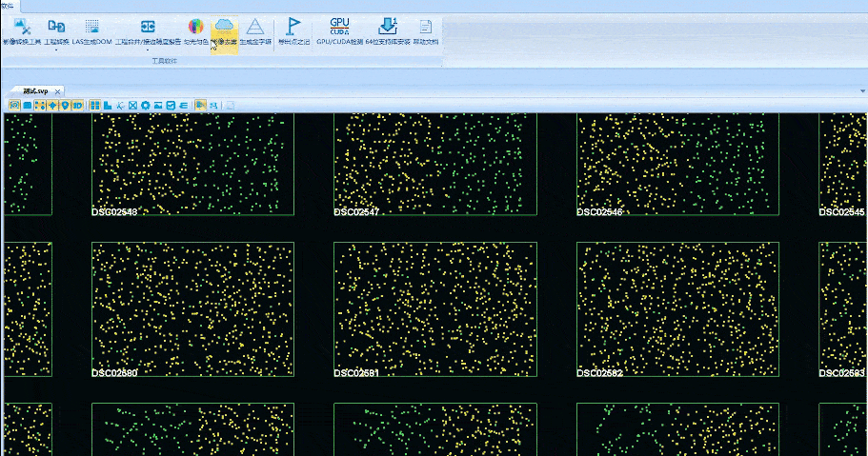Expand the 工程转换 dropdown arrow

[56, 50]
